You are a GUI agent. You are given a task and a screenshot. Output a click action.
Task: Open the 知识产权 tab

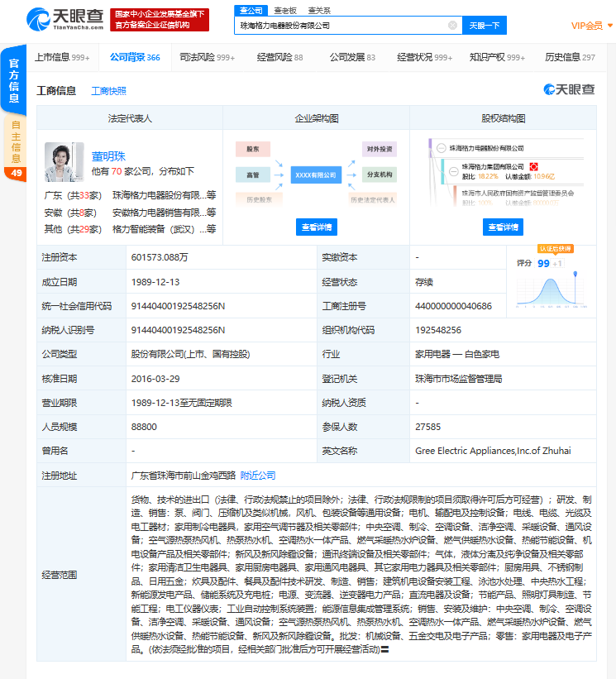[497, 57]
